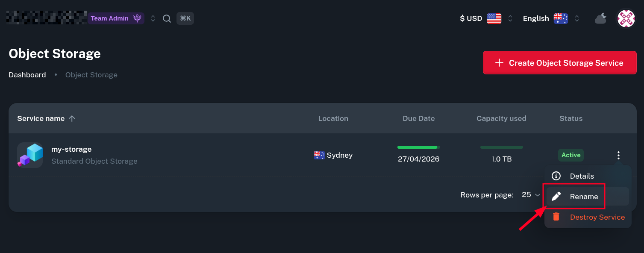Image resolution: width=644 pixels, height=253 pixels.
Task: Toggle dark mode moon icon
Action: pos(600,18)
